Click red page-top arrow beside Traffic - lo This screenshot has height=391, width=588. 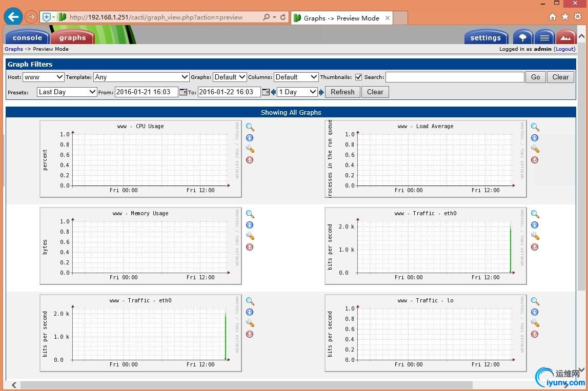point(535,334)
